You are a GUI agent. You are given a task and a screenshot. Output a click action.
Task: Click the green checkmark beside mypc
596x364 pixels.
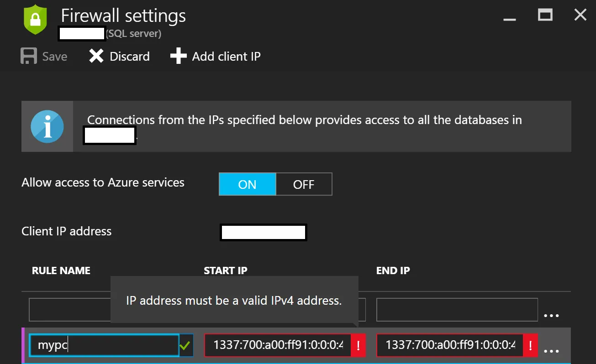185,346
